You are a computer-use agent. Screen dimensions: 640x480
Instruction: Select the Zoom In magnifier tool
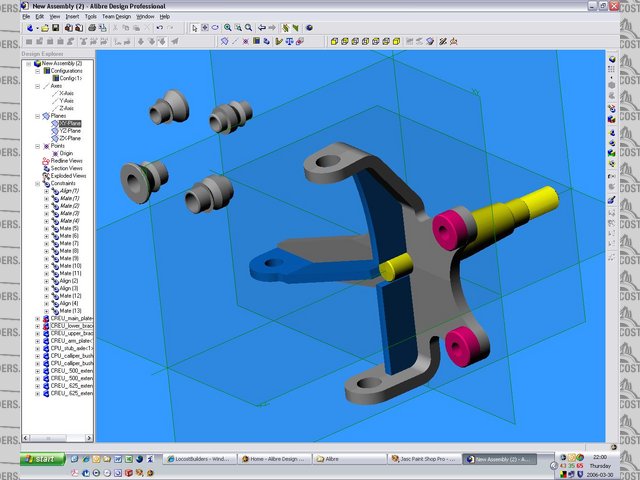coord(228,28)
